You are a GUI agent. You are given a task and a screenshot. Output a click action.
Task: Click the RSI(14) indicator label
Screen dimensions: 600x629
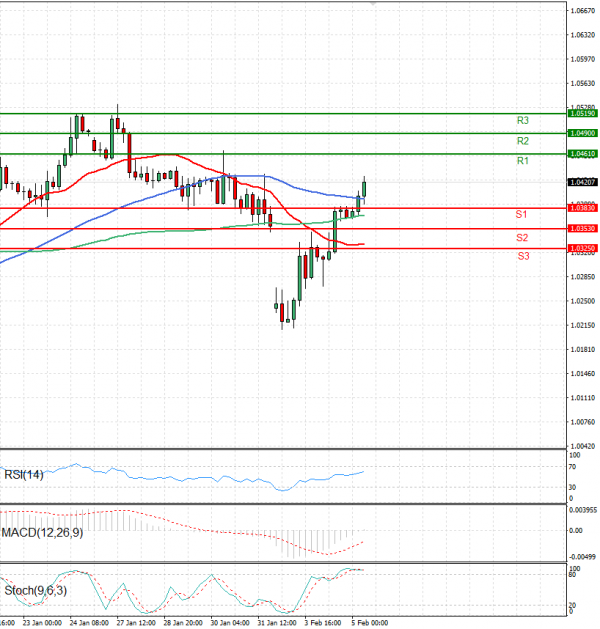(x=24, y=475)
